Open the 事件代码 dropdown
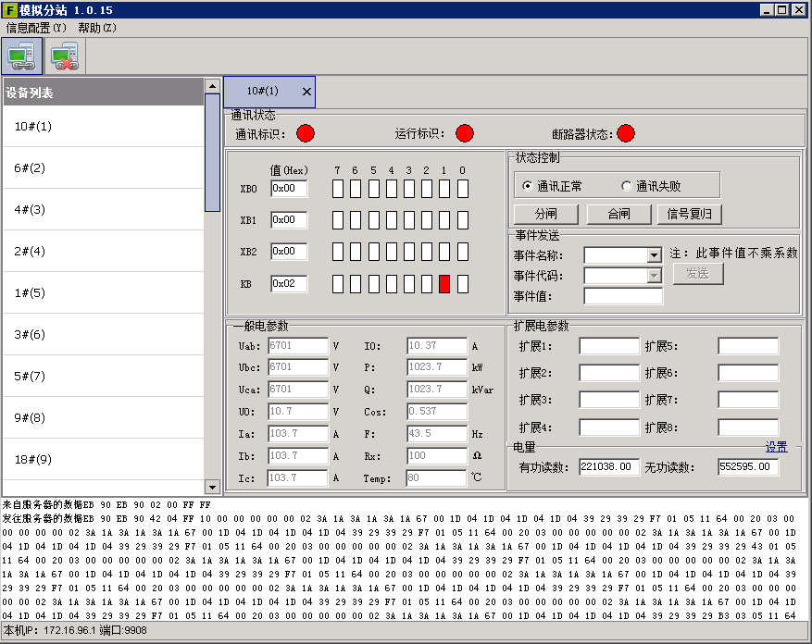The image size is (812, 644). point(654,276)
